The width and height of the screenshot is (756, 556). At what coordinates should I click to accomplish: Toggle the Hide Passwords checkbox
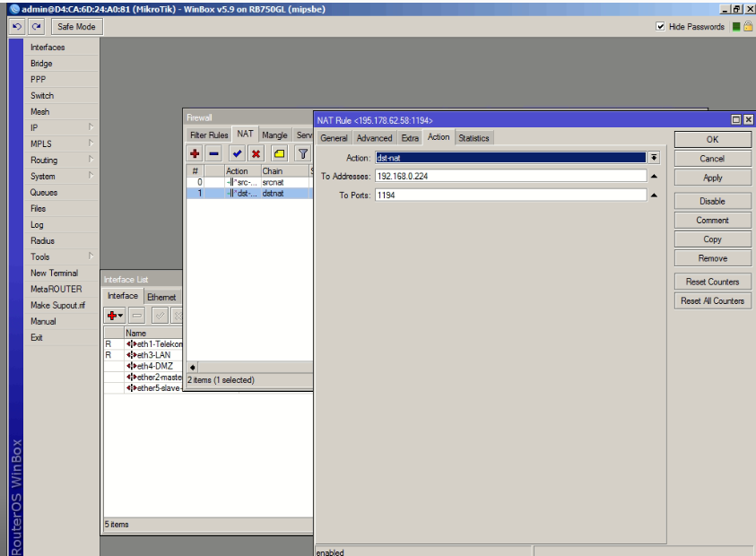(x=660, y=27)
